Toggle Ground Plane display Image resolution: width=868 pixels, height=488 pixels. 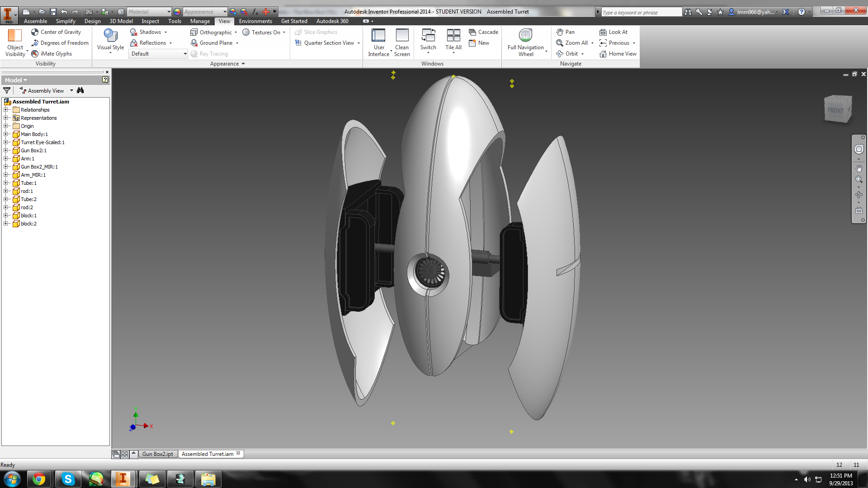pos(212,43)
